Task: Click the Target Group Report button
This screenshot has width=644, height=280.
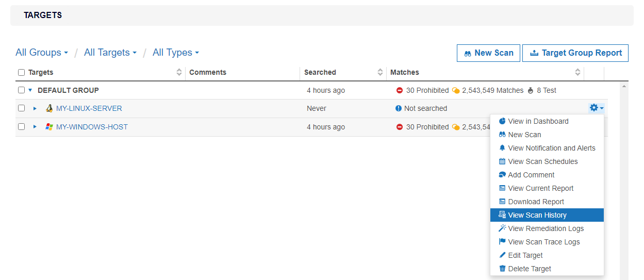Action: (x=575, y=53)
